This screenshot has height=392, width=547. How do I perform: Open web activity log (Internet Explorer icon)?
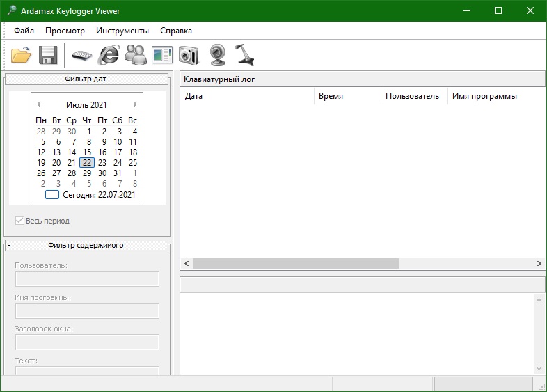click(x=109, y=55)
